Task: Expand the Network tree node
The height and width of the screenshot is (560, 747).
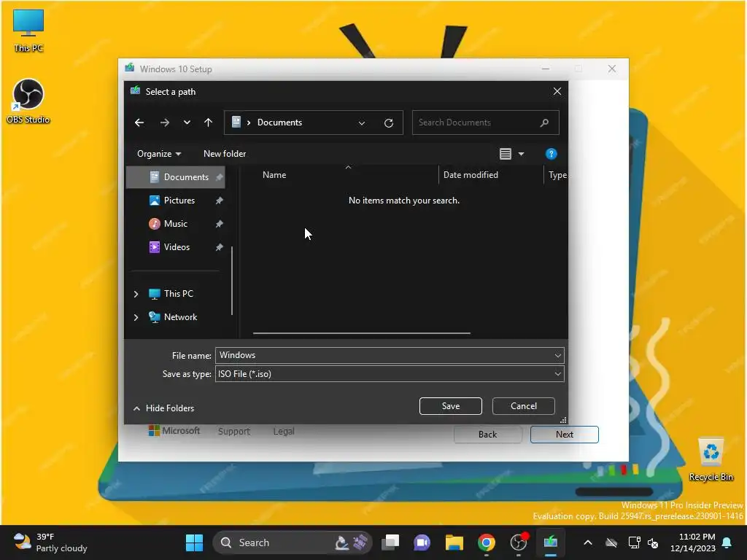Action: [x=136, y=317]
